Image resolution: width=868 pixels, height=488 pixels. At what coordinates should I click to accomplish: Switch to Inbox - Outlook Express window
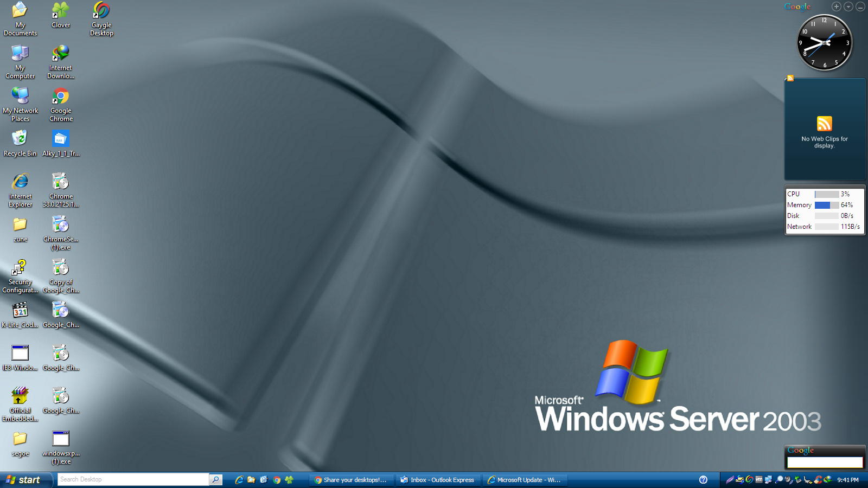tap(438, 480)
